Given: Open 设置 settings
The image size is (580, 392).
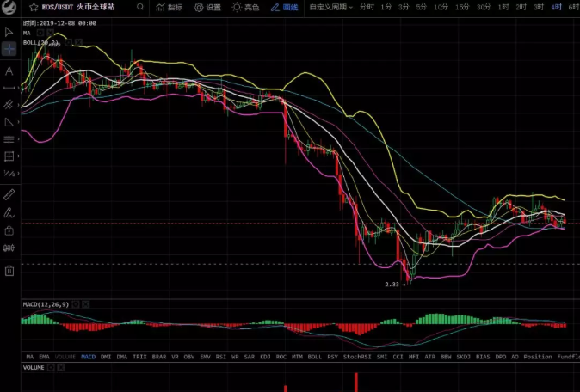Looking at the screenshot, I should tap(207, 7).
